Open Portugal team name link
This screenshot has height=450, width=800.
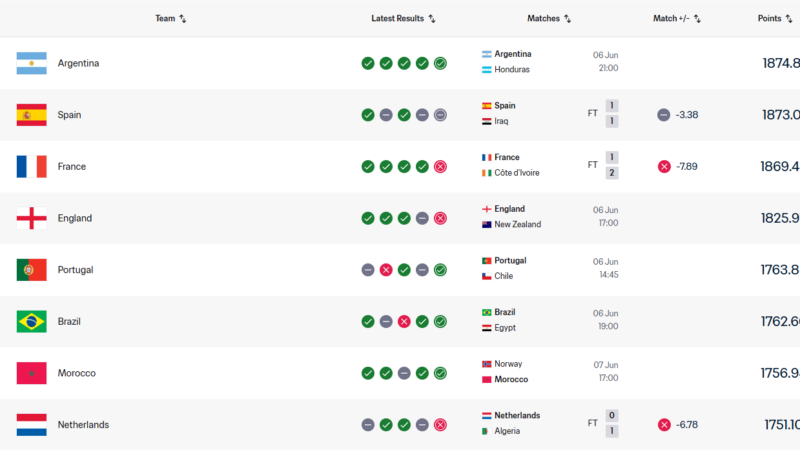[75, 270]
